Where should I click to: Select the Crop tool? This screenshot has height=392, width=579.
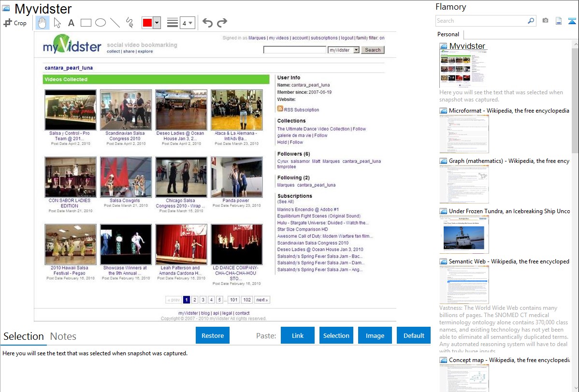tap(15, 23)
